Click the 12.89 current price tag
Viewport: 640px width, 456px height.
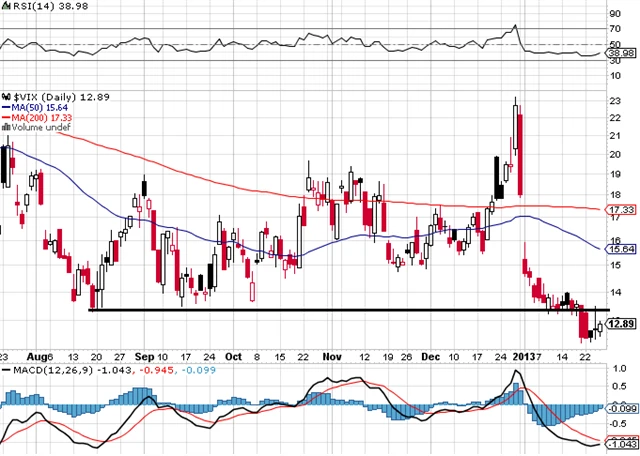pyautogui.click(x=622, y=323)
